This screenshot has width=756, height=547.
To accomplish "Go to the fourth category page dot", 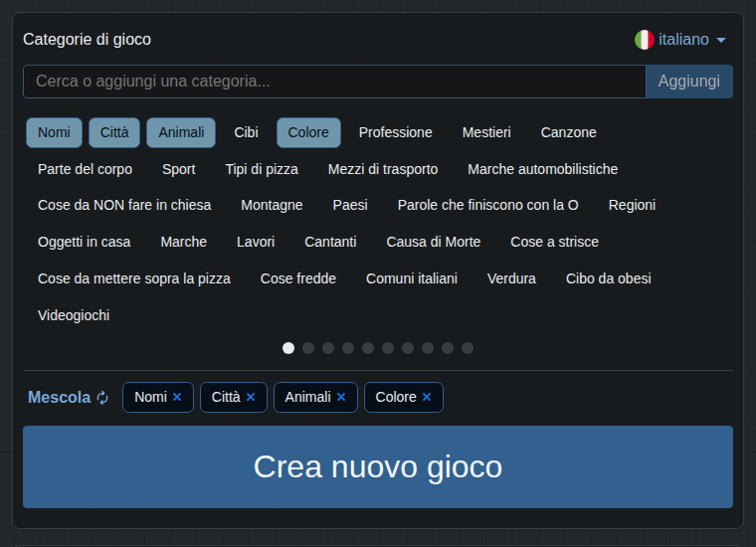I will pos(348,348).
